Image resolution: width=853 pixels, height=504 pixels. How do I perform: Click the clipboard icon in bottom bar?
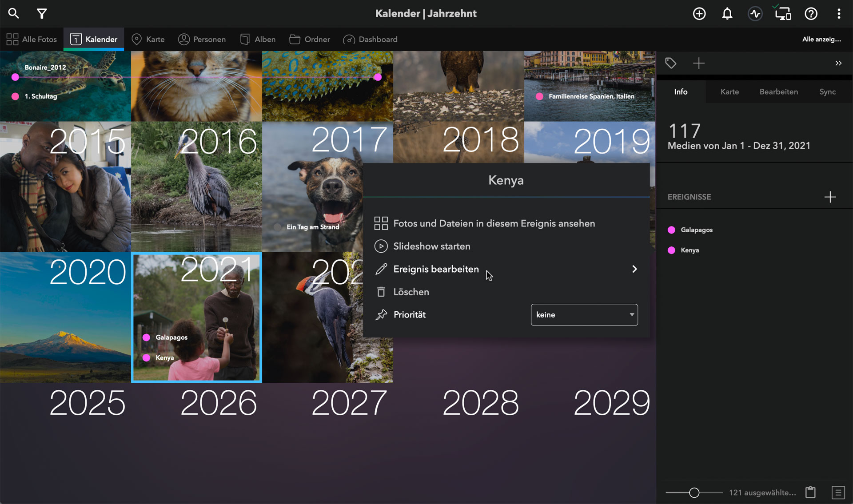point(810,492)
